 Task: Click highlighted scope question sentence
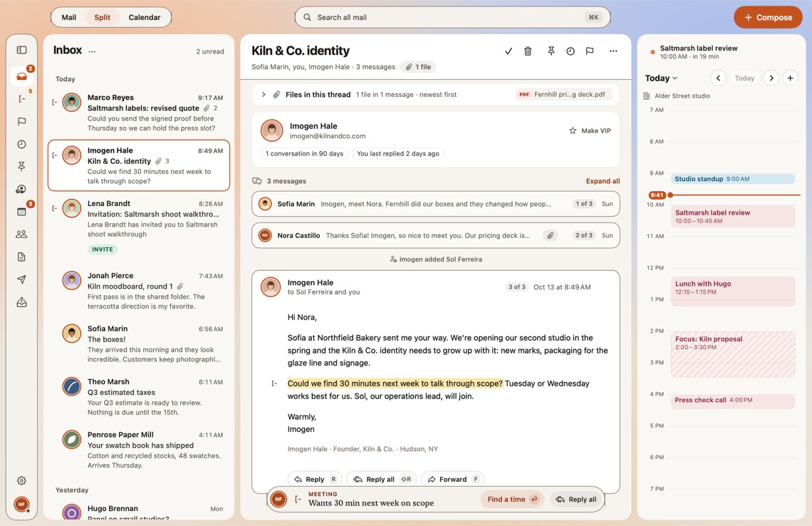coord(395,383)
